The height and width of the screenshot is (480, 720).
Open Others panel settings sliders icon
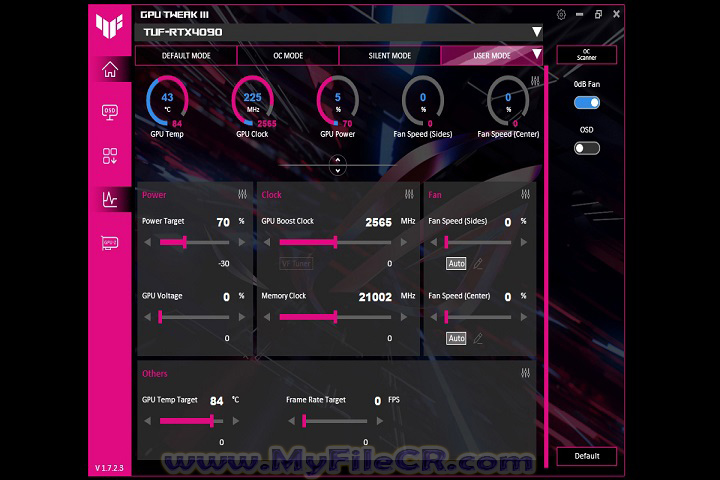coord(526,373)
